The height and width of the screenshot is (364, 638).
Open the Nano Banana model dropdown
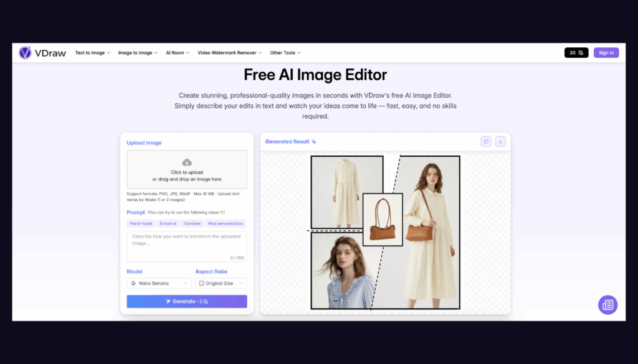159,283
